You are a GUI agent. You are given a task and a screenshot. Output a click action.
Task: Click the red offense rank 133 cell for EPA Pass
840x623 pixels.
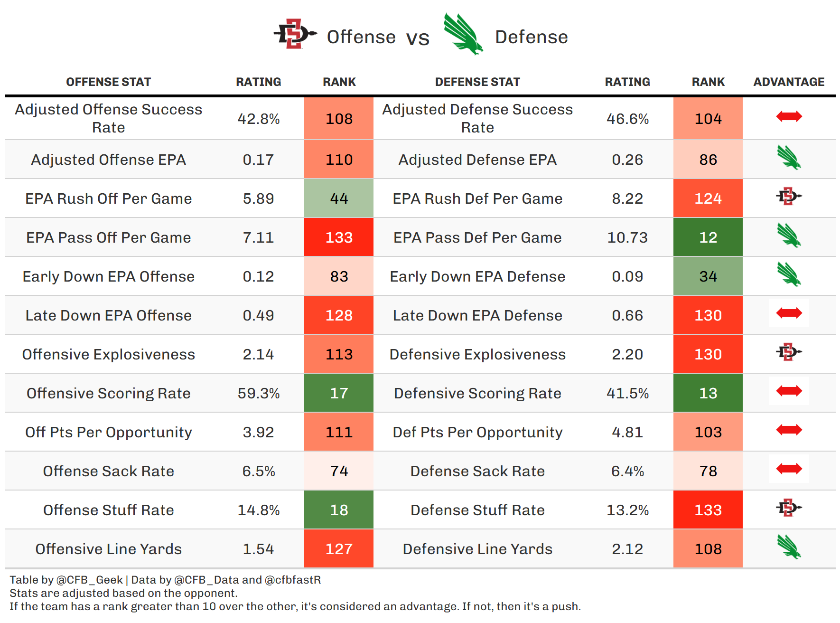(339, 237)
